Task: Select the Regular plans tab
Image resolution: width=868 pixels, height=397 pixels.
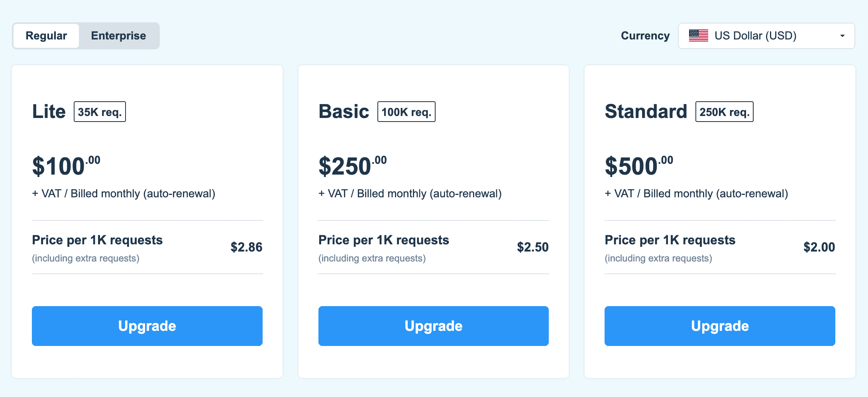Action: (x=46, y=36)
